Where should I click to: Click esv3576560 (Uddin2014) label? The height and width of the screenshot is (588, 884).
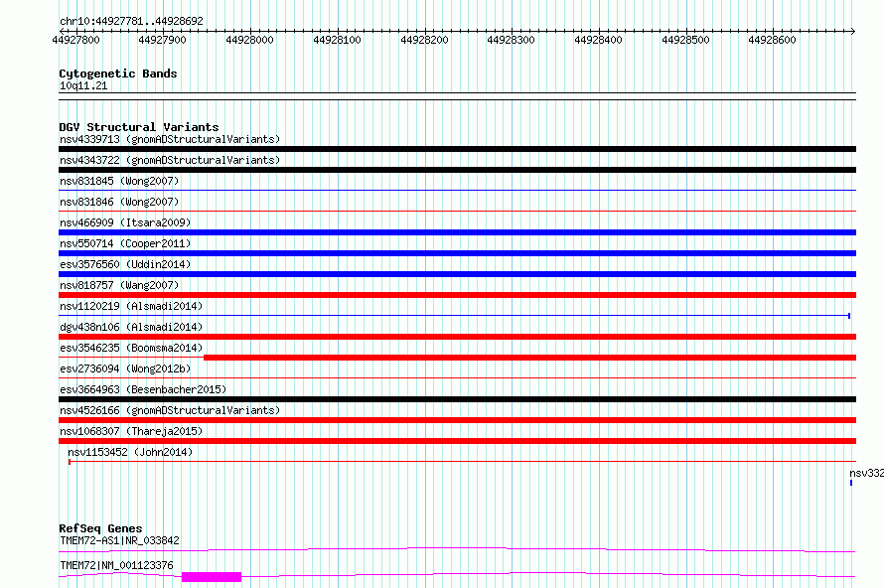[x=125, y=264]
